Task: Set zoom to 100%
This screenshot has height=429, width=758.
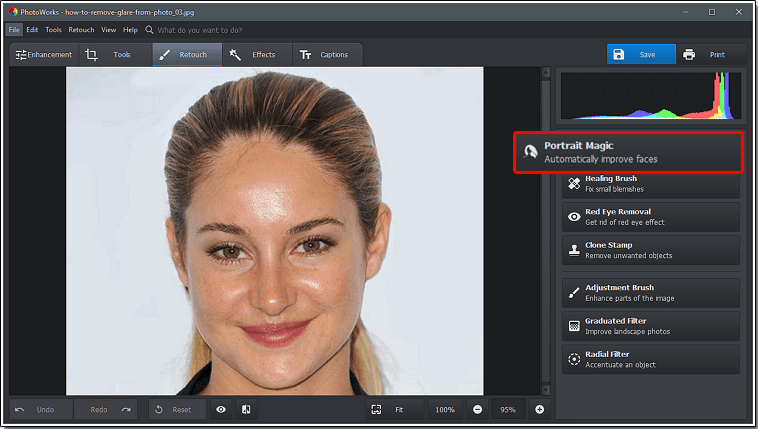Action: 445,410
